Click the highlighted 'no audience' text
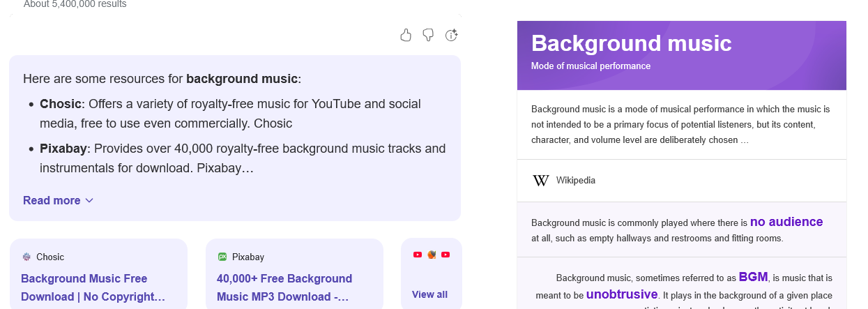 point(786,222)
